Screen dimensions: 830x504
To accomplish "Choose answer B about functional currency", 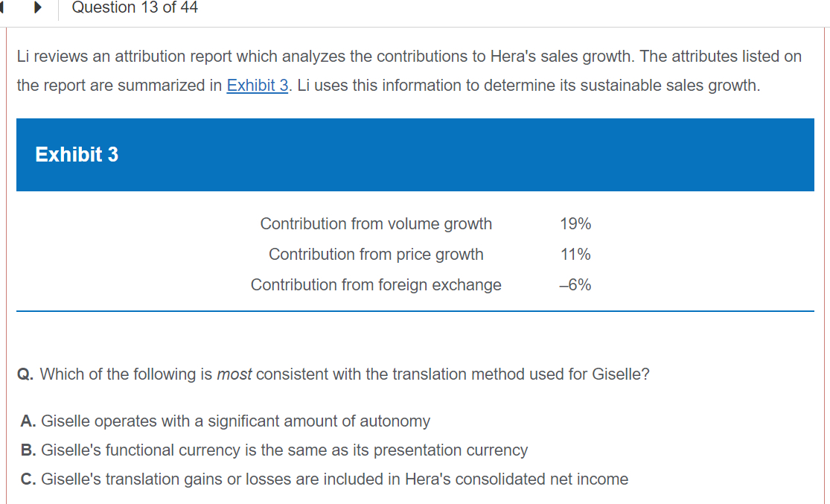I will [274, 450].
